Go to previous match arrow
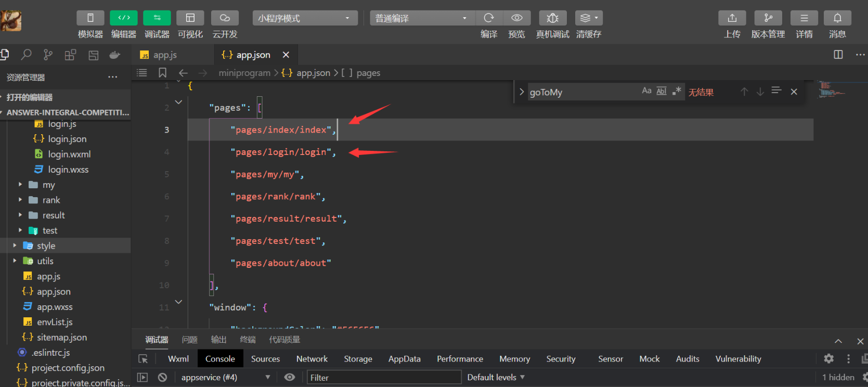This screenshot has width=868, height=387. (x=744, y=92)
